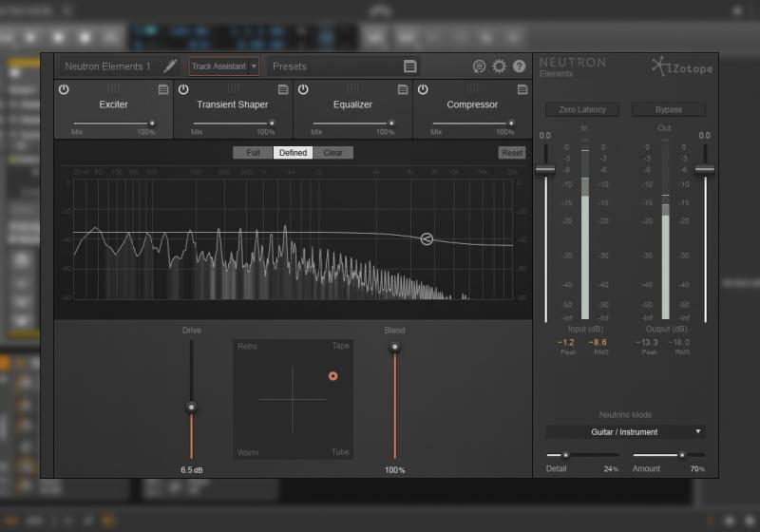Click the Track Assistant button

218,66
